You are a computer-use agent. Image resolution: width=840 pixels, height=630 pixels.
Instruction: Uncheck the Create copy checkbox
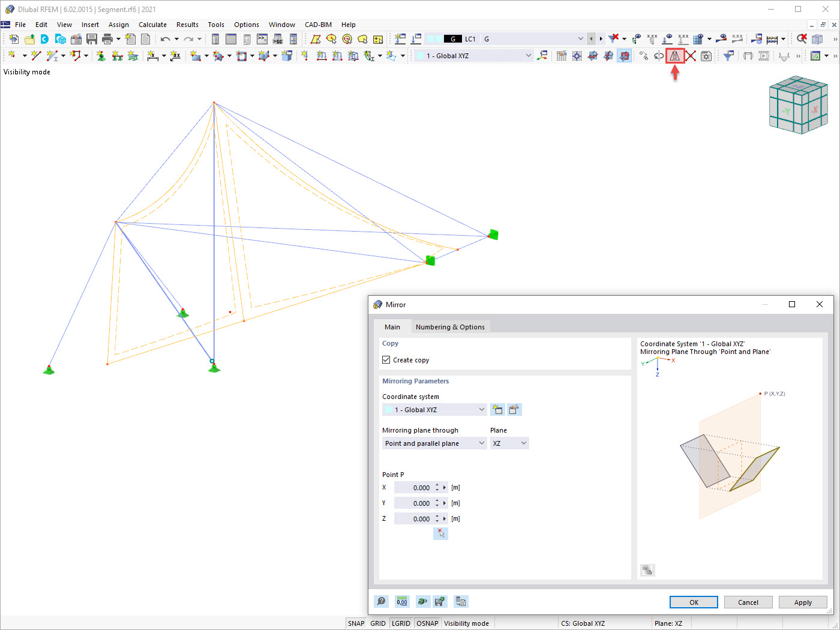pos(386,360)
